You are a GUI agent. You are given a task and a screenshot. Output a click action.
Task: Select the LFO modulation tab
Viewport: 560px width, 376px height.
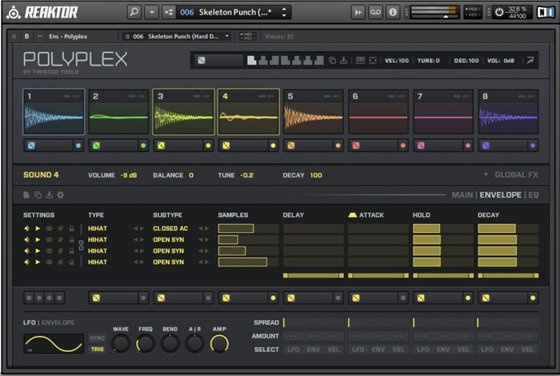[29, 322]
